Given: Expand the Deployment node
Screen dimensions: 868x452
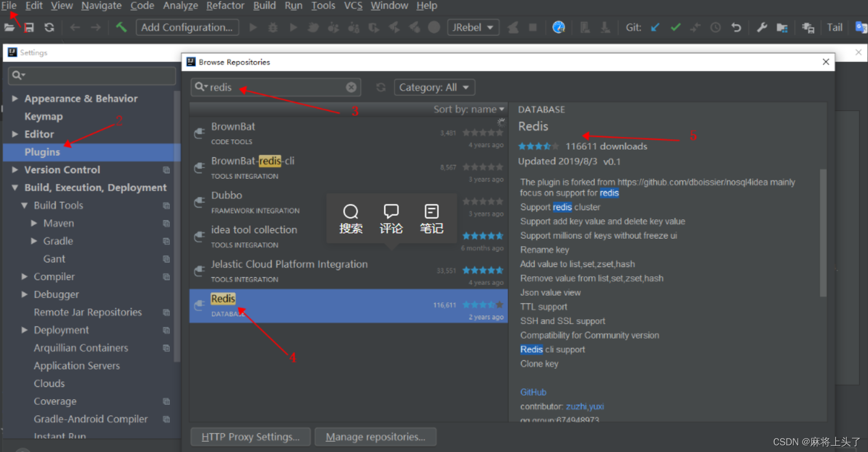Looking at the screenshot, I should 24,330.
